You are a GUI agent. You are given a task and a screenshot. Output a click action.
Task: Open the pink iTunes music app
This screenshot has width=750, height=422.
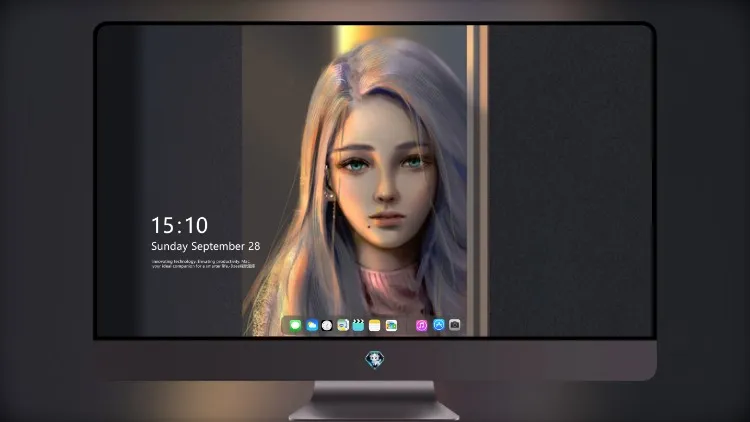(421, 325)
